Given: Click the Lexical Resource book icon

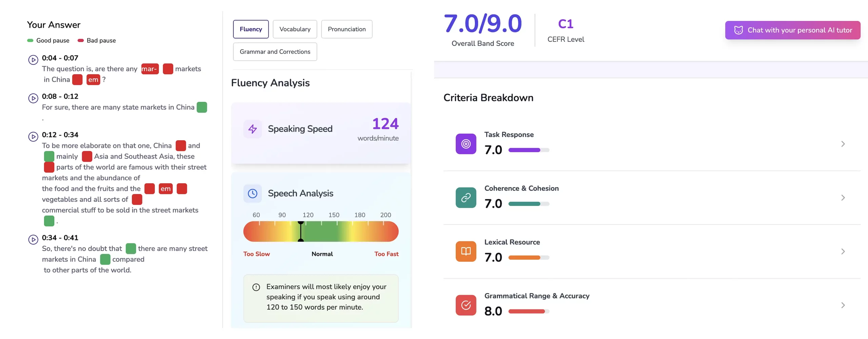Looking at the screenshot, I should [466, 251].
